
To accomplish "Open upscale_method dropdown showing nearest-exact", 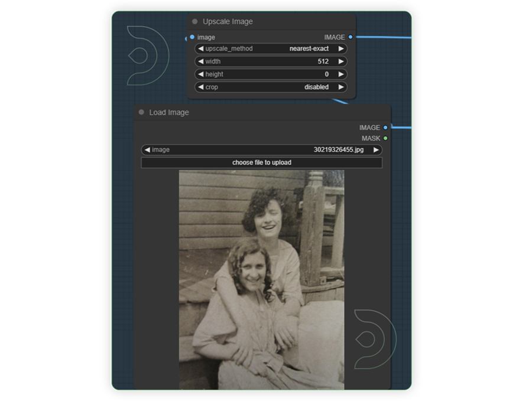I will [x=271, y=48].
